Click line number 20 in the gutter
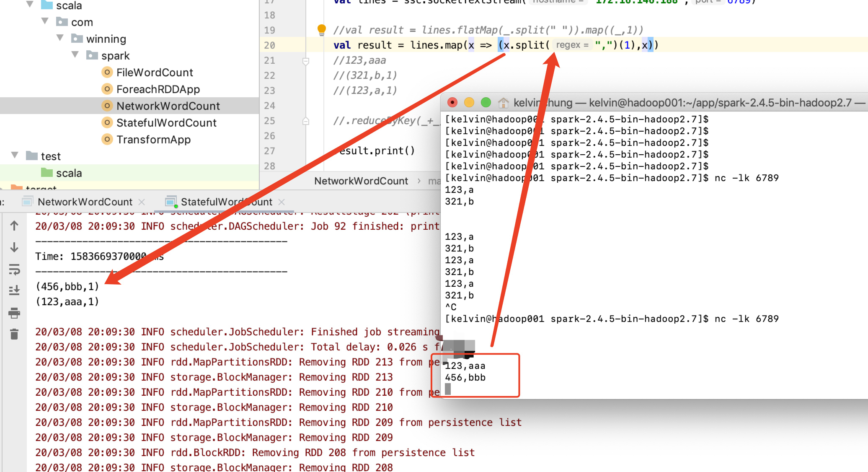 [269, 45]
